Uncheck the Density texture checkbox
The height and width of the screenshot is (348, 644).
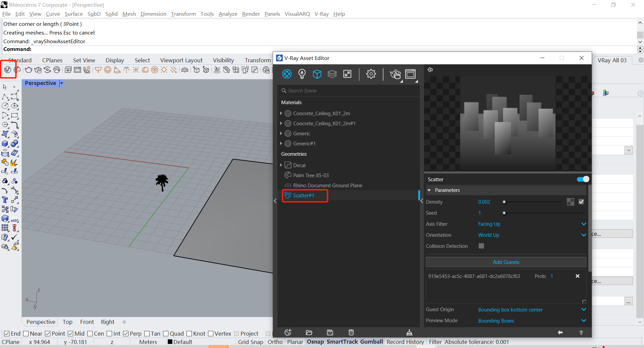coord(581,202)
